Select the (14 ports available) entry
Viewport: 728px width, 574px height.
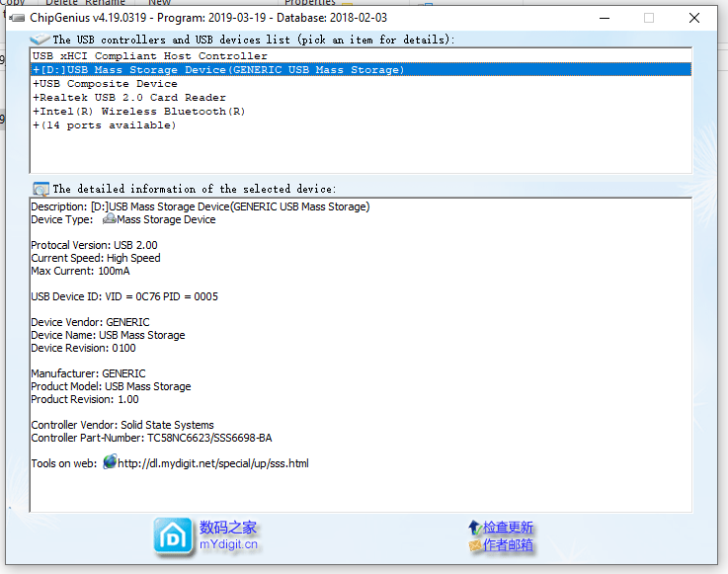tap(361, 125)
